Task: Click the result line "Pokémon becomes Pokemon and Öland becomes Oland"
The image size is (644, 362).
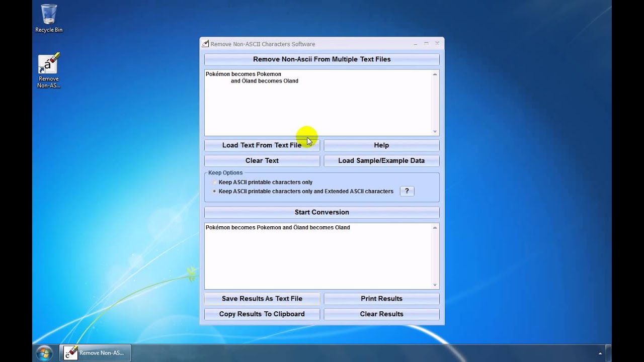Action: click(278, 228)
